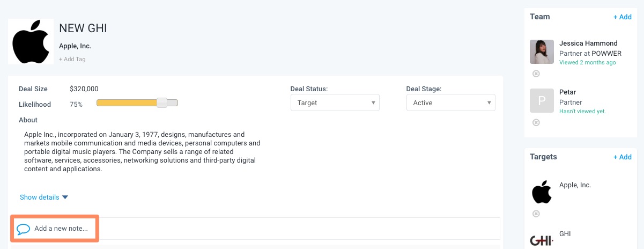Remove Petar from the team
This screenshot has width=644, height=249.
[536, 122]
